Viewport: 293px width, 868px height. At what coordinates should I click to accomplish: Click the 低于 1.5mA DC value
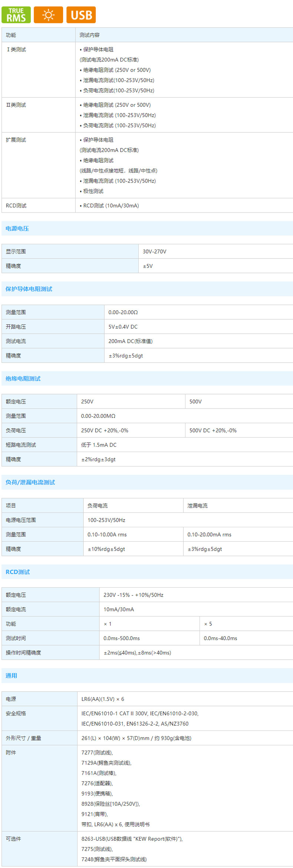coord(99,445)
